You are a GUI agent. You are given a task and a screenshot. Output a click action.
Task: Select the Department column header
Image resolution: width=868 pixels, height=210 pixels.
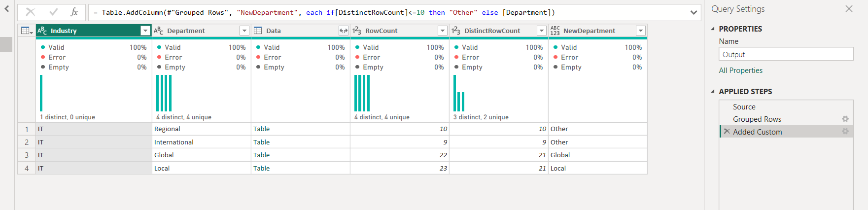coord(201,31)
